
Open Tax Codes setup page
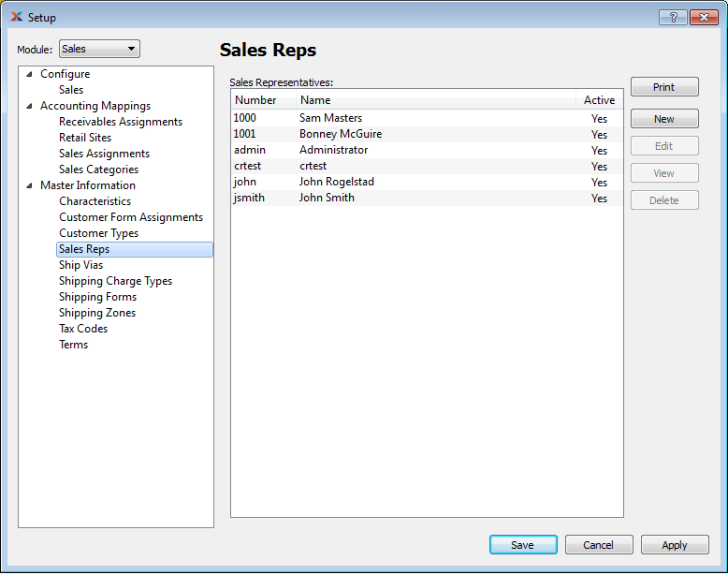click(82, 329)
